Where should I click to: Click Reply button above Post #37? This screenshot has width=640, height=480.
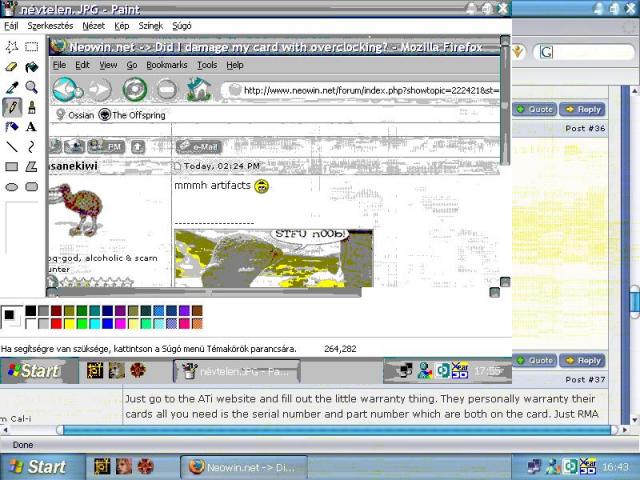pos(582,360)
